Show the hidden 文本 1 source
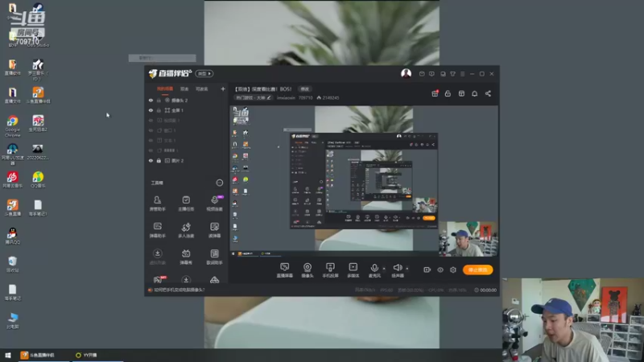 (x=151, y=140)
